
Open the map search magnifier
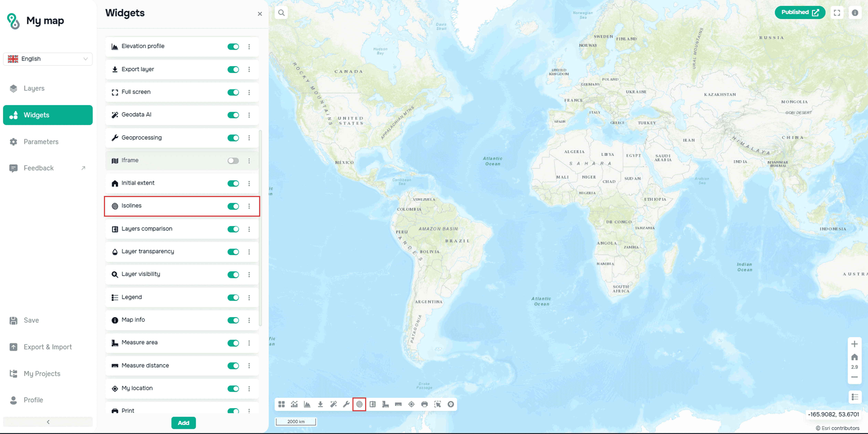[x=281, y=13]
